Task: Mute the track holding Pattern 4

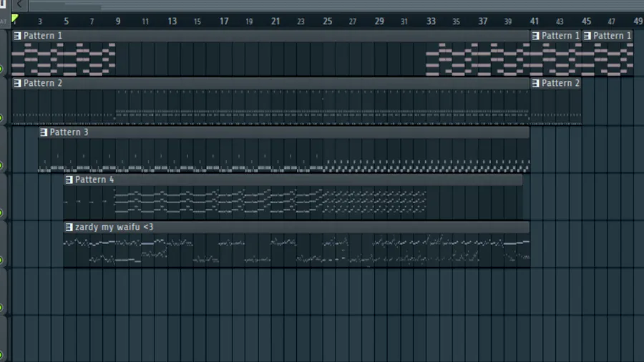Action: (x=1, y=212)
